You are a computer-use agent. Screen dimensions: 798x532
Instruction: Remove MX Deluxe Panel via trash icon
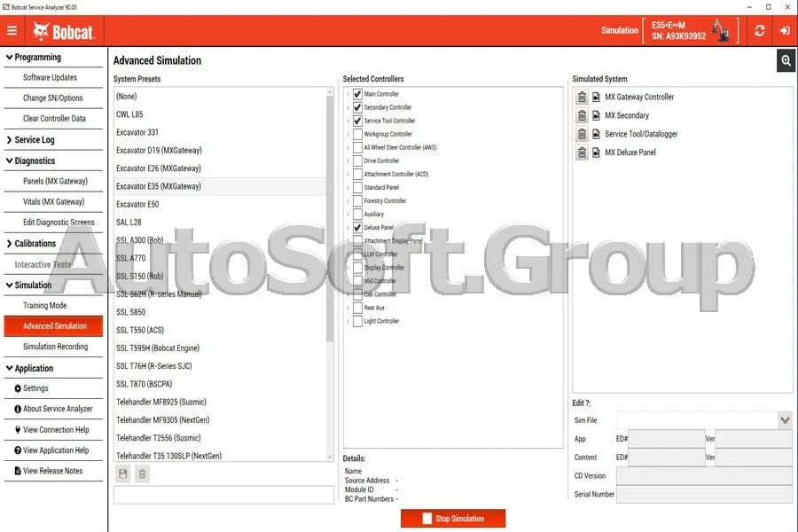click(582, 153)
